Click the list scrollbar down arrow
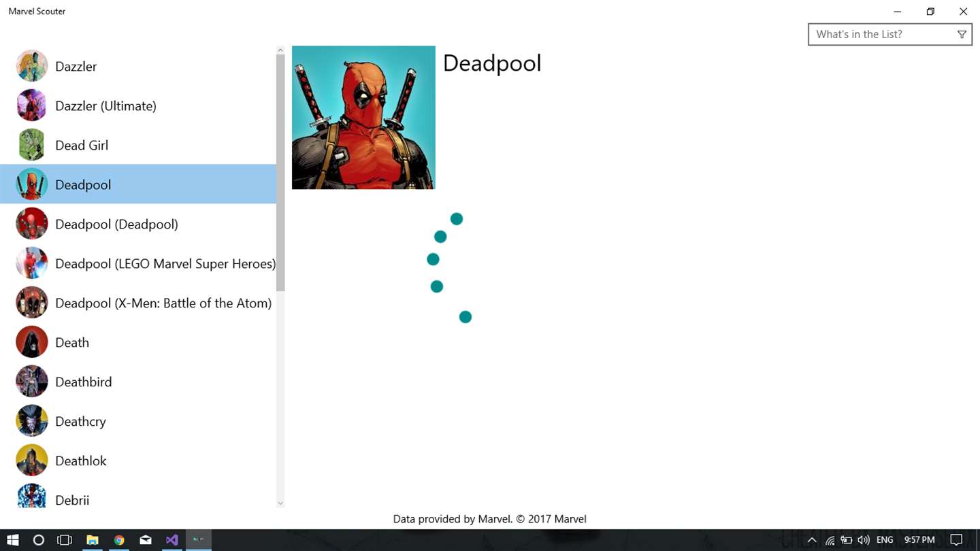Image resolution: width=980 pixels, height=551 pixels. [280, 503]
